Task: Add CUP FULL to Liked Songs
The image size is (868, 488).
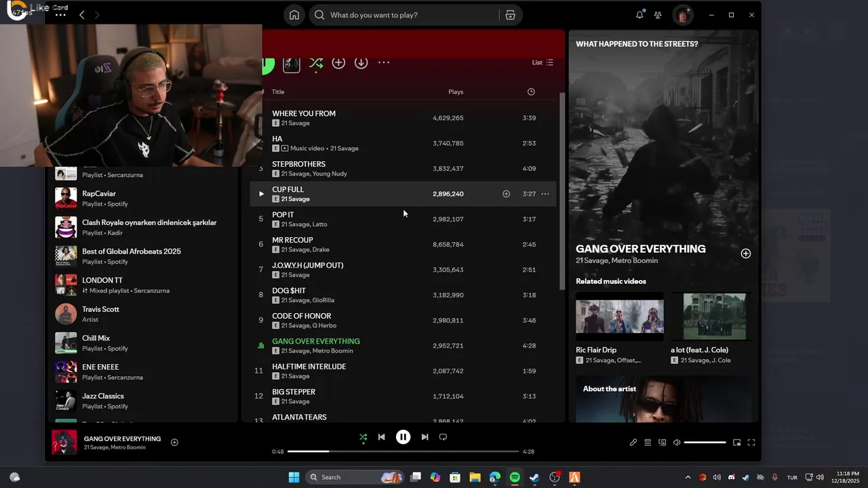Action: tap(506, 194)
